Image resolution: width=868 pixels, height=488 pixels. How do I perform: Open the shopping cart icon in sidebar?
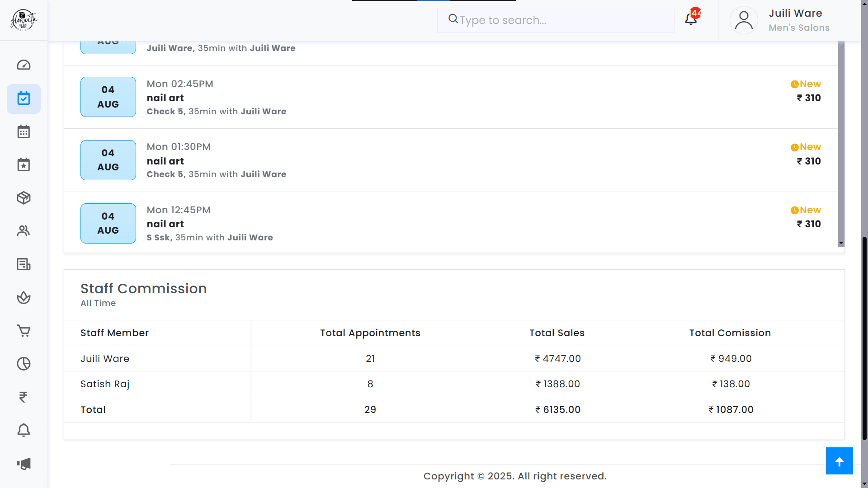pos(24,331)
